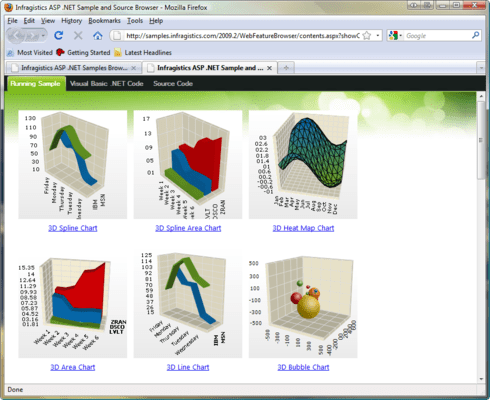Close the active Infragistics Sample and Source tab
The width and height of the screenshot is (490, 400).
[269, 68]
